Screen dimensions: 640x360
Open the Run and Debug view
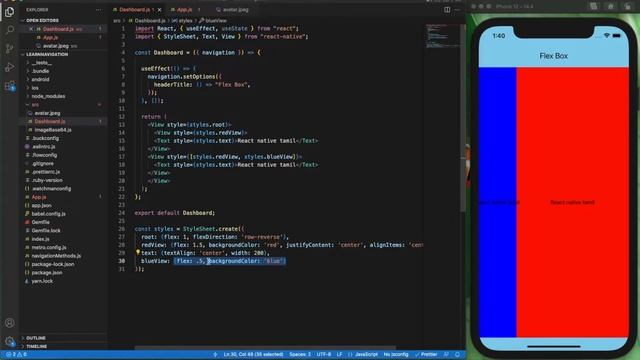pos(9,67)
